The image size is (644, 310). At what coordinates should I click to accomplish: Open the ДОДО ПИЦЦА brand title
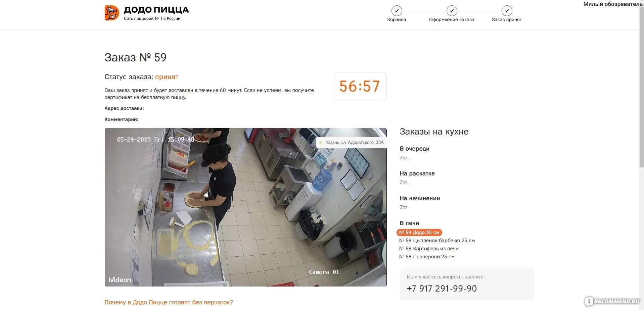click(156, 10)
